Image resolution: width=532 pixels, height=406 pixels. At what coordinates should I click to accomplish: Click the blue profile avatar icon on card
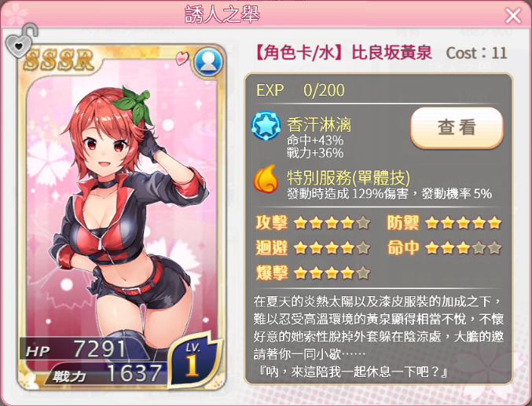tap(208, 62)
